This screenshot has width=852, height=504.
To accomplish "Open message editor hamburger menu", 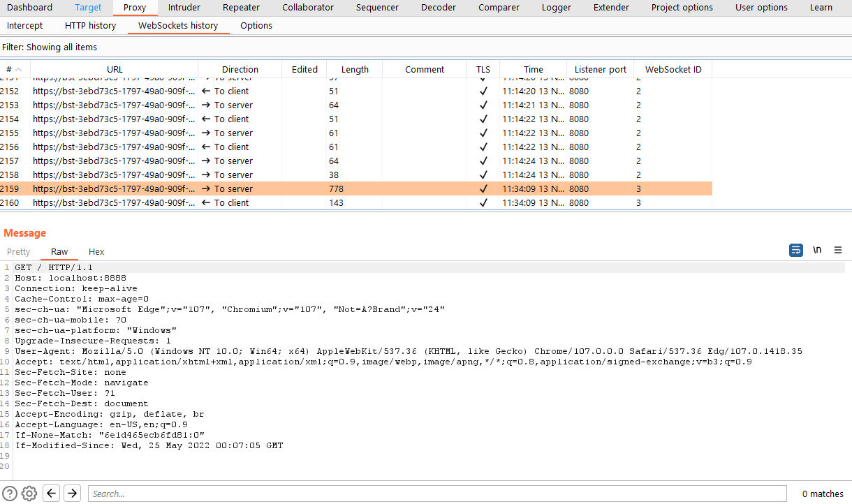I will pyautogui.click(x=838, y=250).
